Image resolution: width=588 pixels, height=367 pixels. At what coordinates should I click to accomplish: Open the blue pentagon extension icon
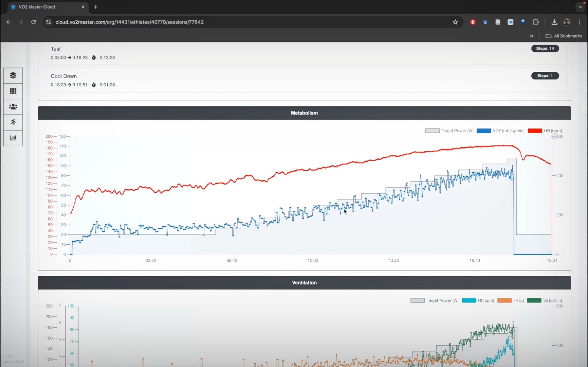[485, 22]
